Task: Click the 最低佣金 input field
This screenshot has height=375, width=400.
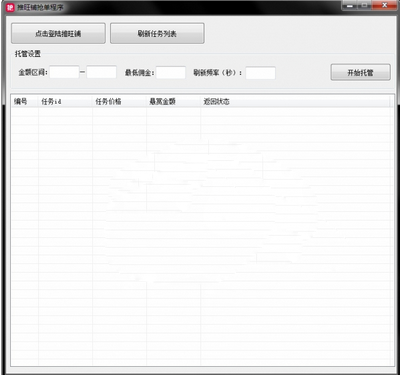Action: tap(171, 72)
